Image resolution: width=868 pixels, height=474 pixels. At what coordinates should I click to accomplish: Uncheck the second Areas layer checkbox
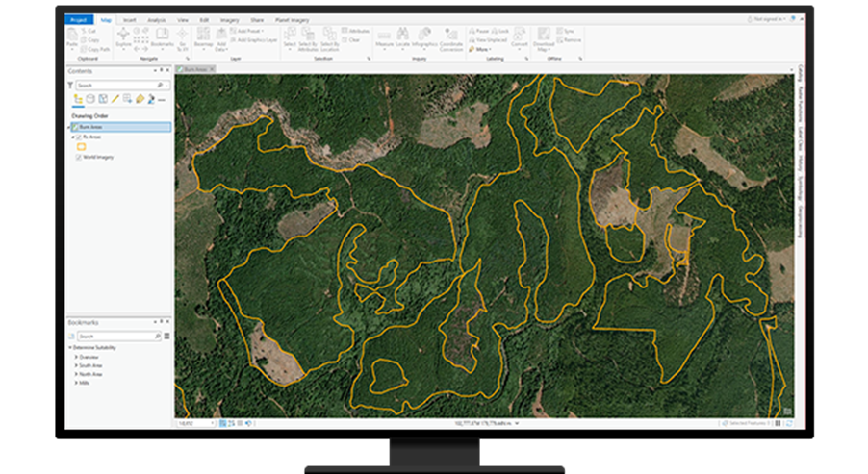[x=79, y=137]
